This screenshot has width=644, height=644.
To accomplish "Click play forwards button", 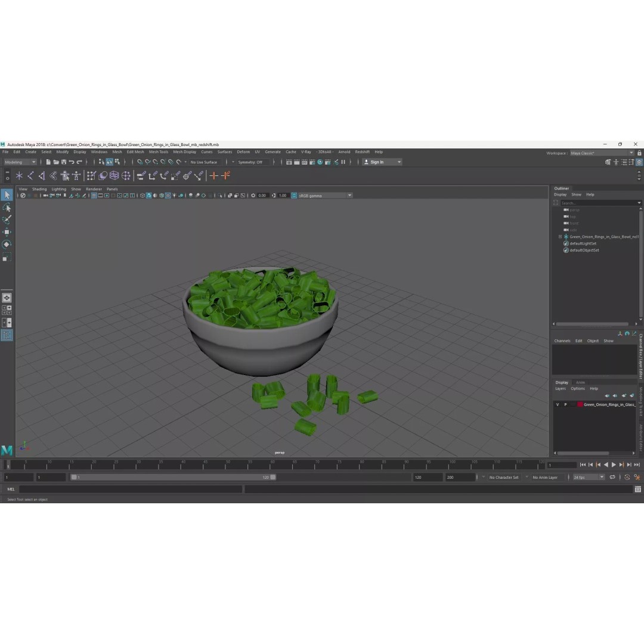I will pos(614,465).
